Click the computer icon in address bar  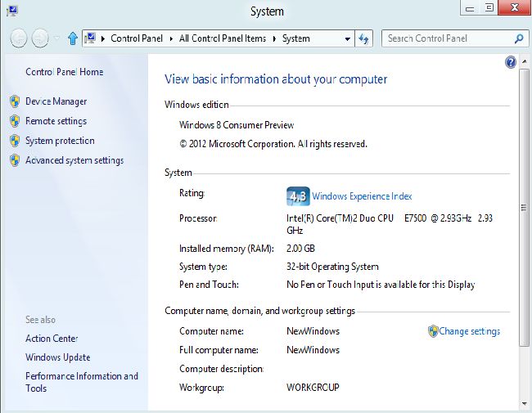90,38
